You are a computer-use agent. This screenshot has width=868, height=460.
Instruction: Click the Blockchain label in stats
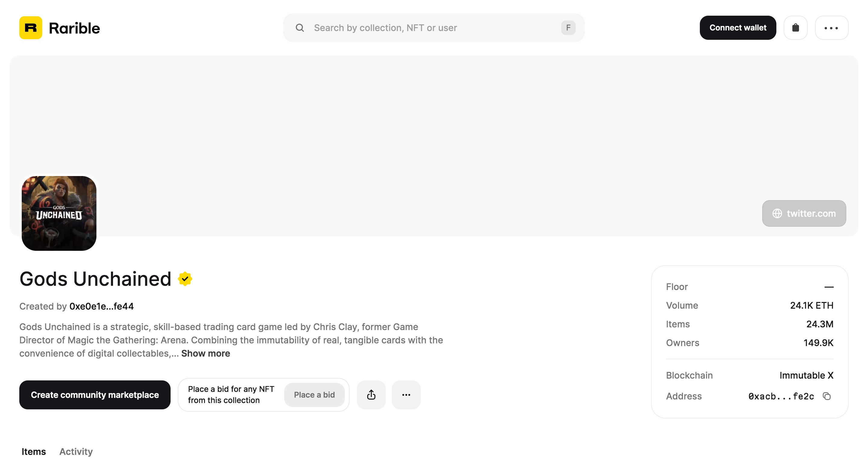pos(689,375)
